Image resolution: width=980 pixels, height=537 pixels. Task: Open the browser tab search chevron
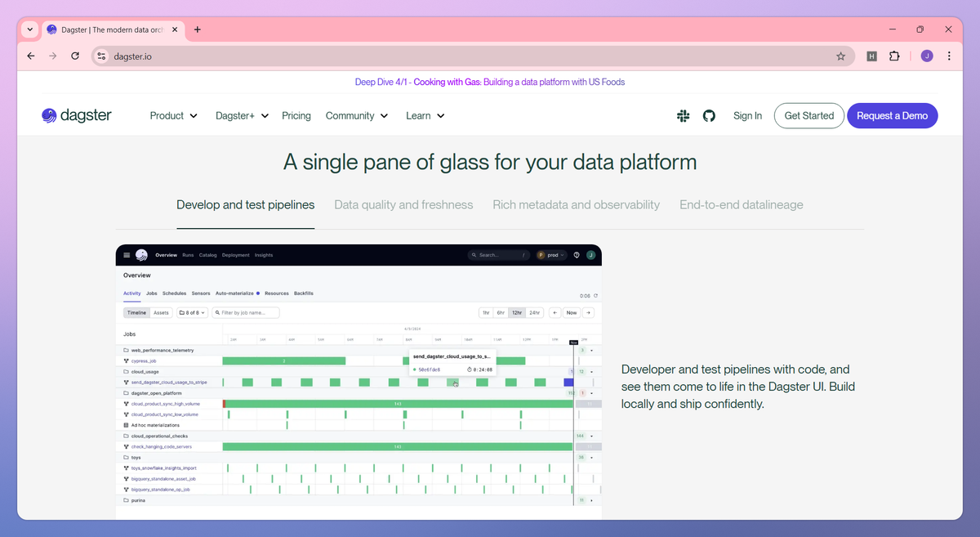30,29
